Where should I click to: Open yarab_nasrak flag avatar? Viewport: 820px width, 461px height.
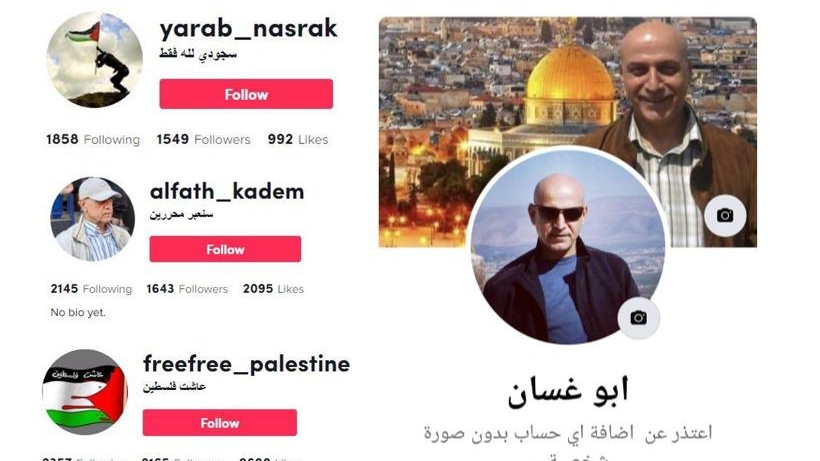pyautogui.click(x=94, y=60)
